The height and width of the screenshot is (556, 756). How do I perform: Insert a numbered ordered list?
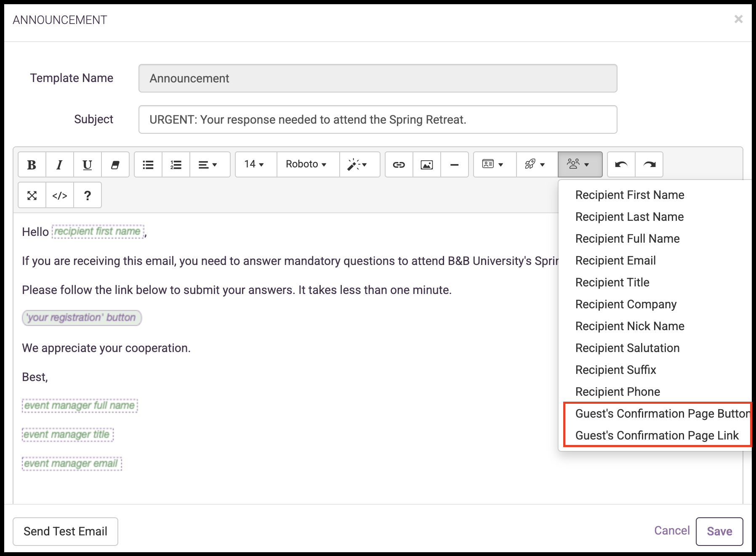pyautogui.click(x=176, y=164)
